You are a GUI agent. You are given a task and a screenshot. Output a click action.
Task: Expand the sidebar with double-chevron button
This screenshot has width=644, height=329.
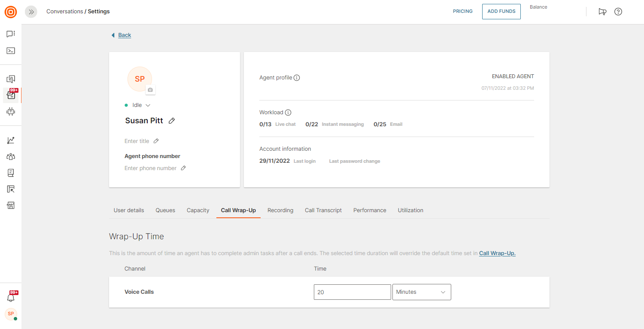[31, 12]
